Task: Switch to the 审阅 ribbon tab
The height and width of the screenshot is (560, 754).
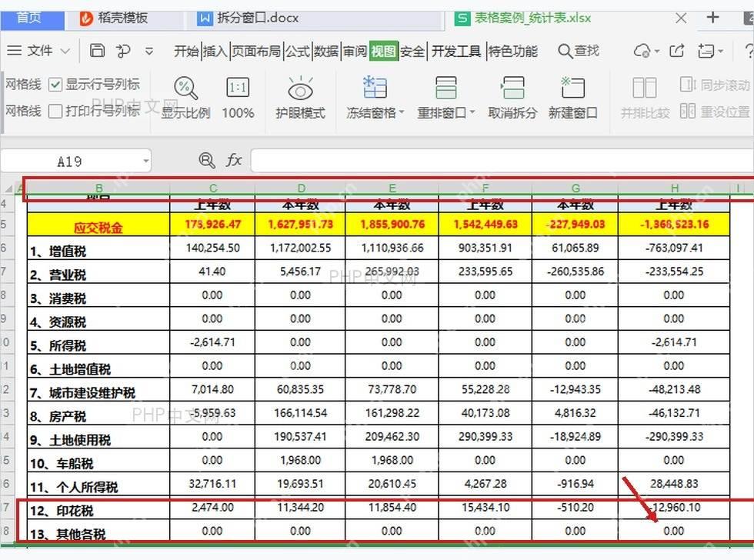Action: pos(355,51)
